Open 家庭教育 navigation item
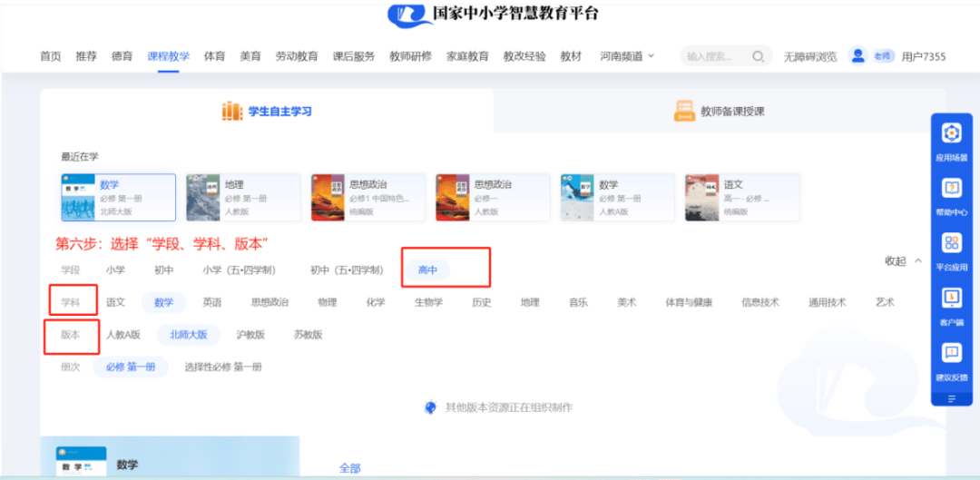980x480 pixels. [x=467, y=56]
